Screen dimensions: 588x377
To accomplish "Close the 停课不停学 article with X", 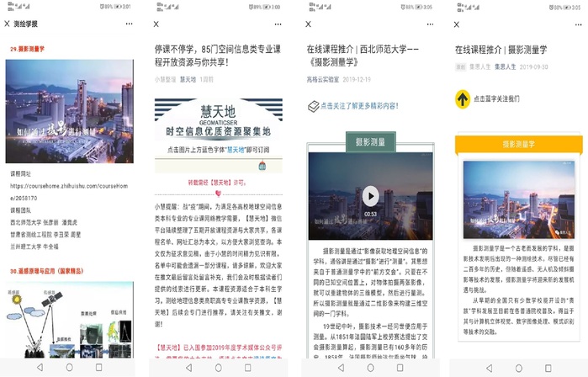I will pyautogui.click(x=156, y=24).
